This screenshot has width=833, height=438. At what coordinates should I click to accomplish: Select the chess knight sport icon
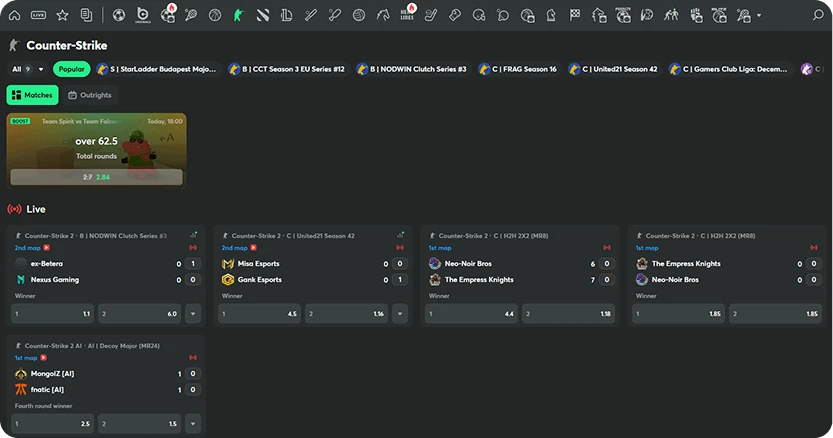(x=550, y=15)
